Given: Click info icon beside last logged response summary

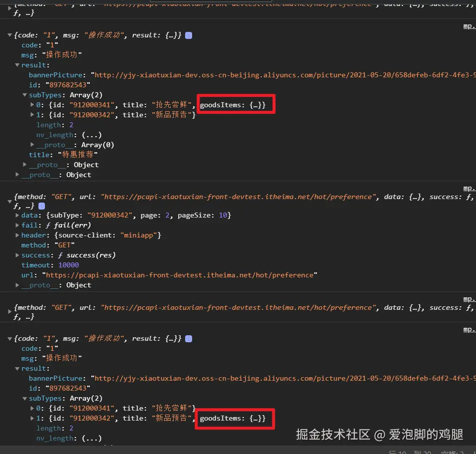Looking at the screenshot, I should pyautogui.click(x=189, y=339).
